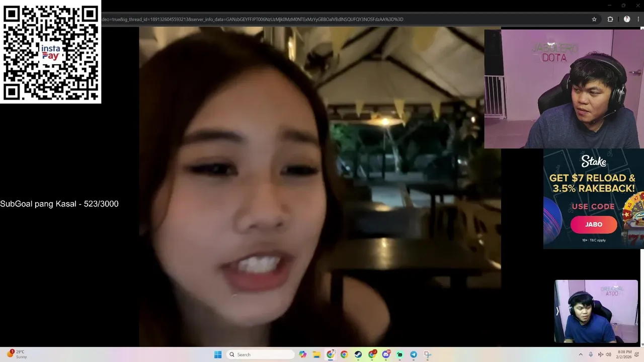Image resolution: width=644 pixels, height=362 pixels.
Task: Open network settings from tray icon
Action: point(600,354)
